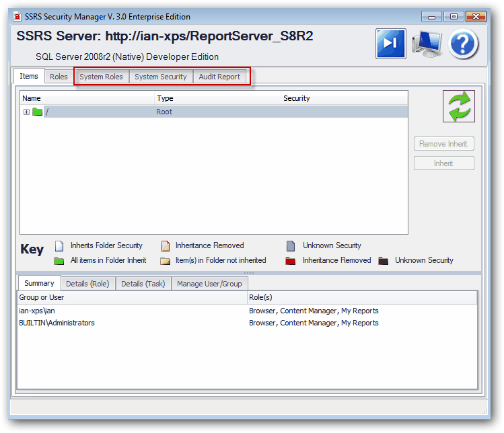This screenshot has height=433, width=504.
Task: Click the computer monitor server icon
Action: click(427, 44)
